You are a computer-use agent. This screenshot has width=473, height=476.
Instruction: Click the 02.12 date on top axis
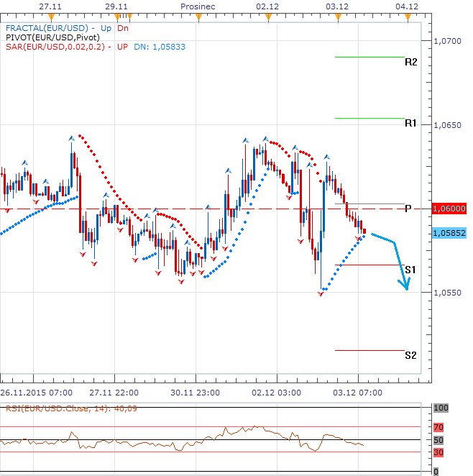tap(267, 6)
